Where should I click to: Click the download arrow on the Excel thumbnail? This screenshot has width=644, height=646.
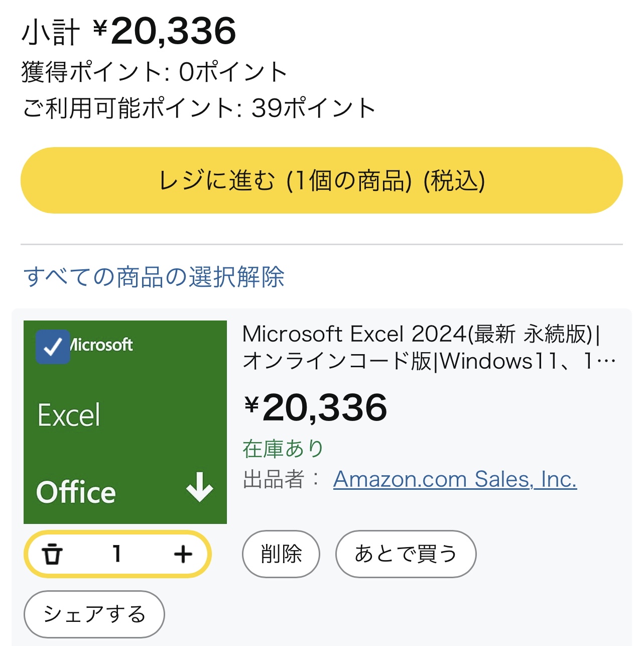[x=200, y=487]
